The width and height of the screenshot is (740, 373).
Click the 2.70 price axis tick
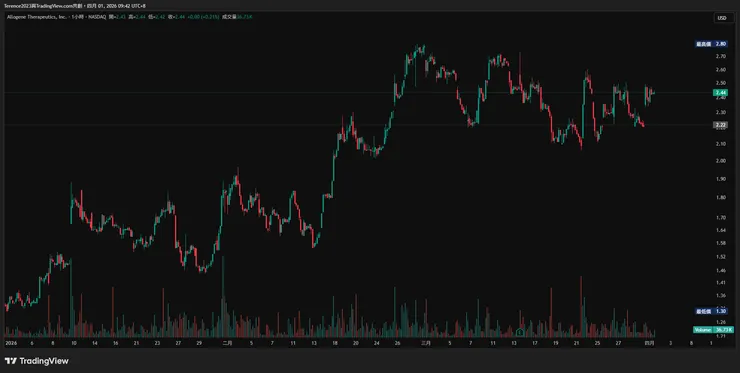pyautogui.click(x=721, y=56)
